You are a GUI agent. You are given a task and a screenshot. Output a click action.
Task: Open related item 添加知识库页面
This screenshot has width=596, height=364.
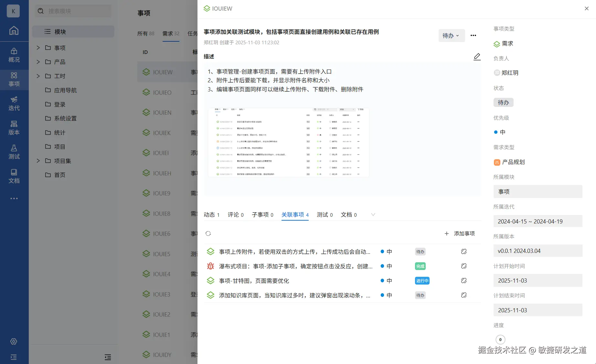tap(294, 295)
